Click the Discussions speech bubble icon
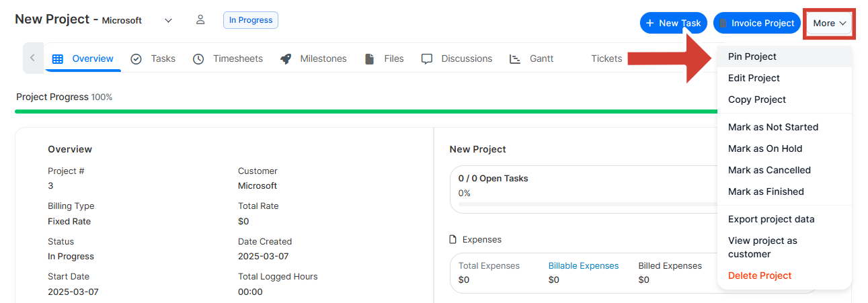The width and height of the screenshot is (868, 303). (x=427, y=59)
